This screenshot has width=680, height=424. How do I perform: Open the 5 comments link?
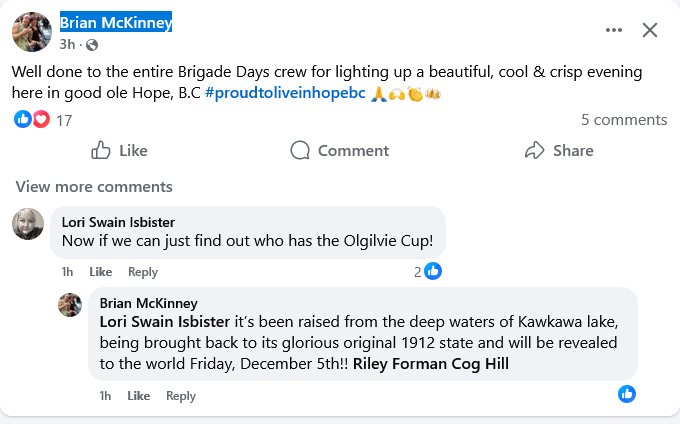(623, 120)
